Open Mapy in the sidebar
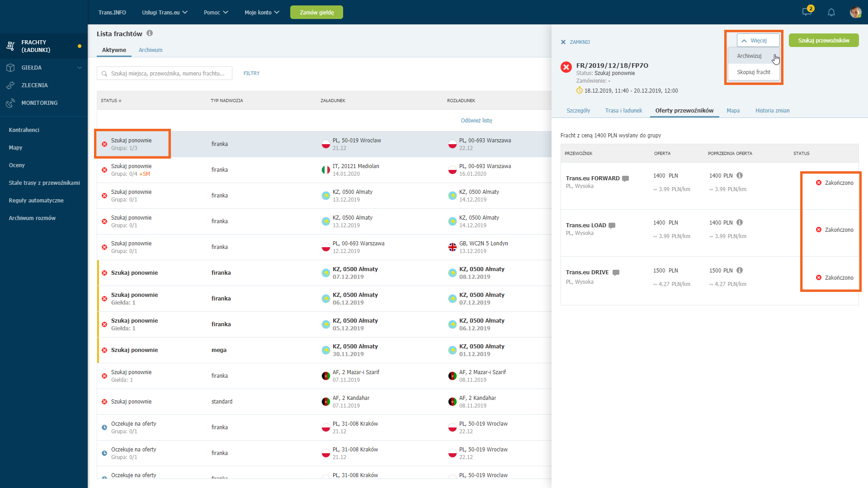This screenshot has height=488, width=868. pos(15,148)
